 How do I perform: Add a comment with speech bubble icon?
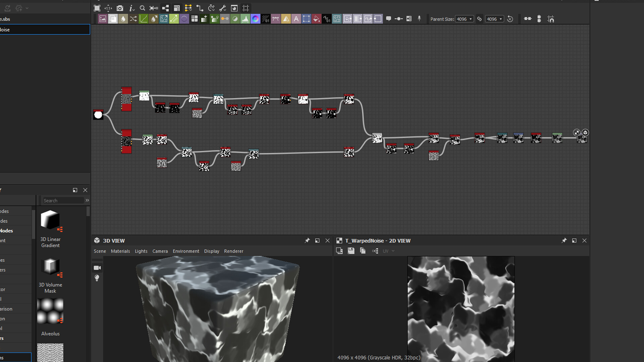pos(388,19)
